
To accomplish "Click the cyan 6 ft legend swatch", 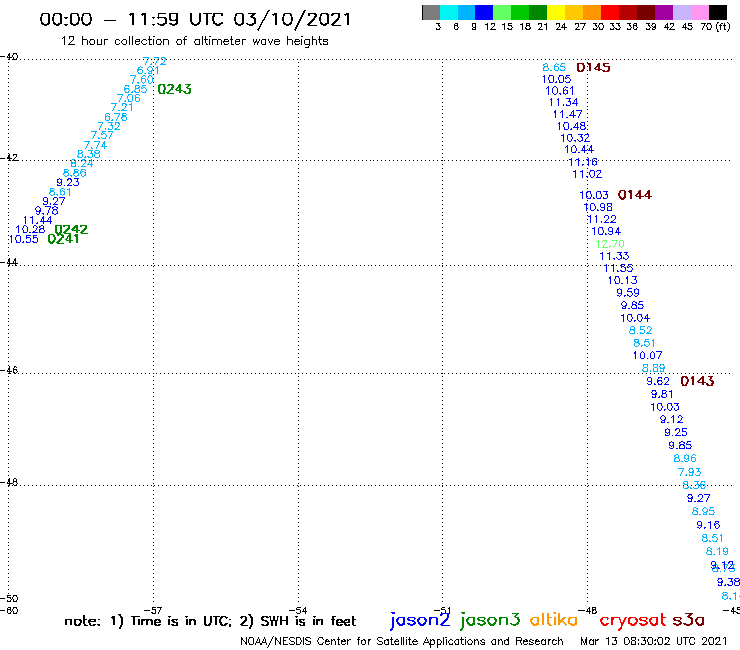I will (448, 13).
